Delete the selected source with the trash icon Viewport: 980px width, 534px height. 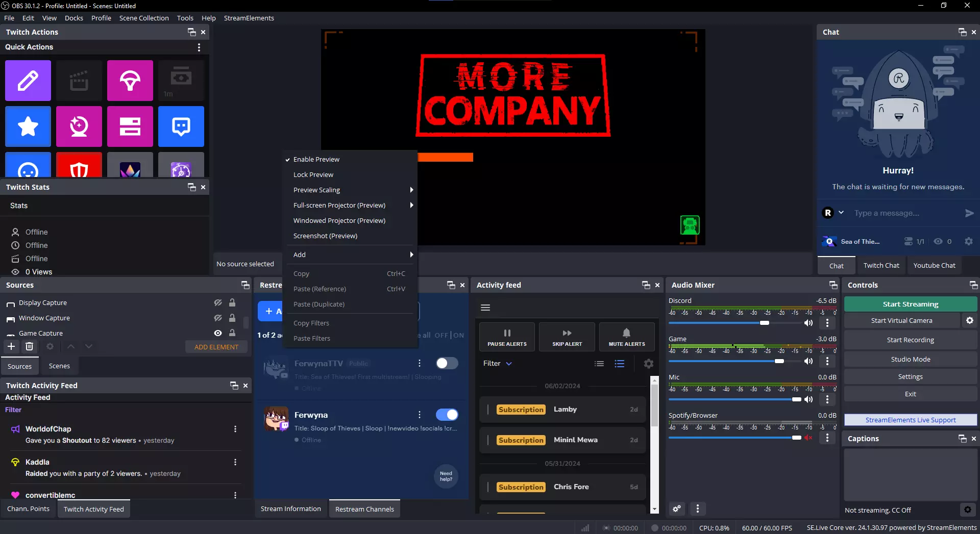[30, 347]
